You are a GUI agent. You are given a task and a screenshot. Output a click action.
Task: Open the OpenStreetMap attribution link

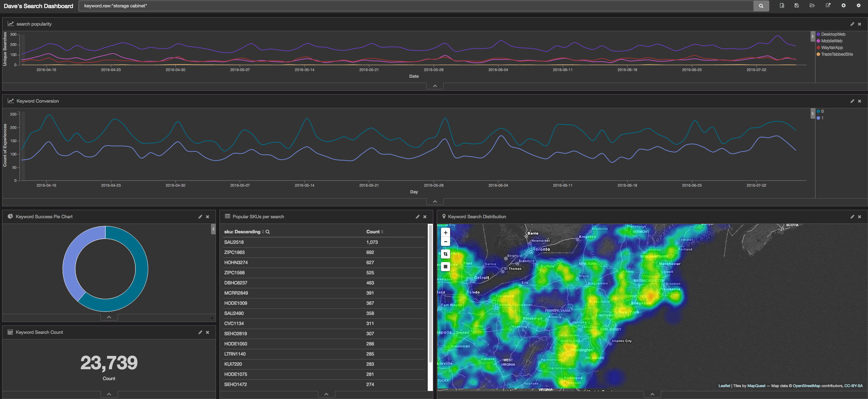806,386
